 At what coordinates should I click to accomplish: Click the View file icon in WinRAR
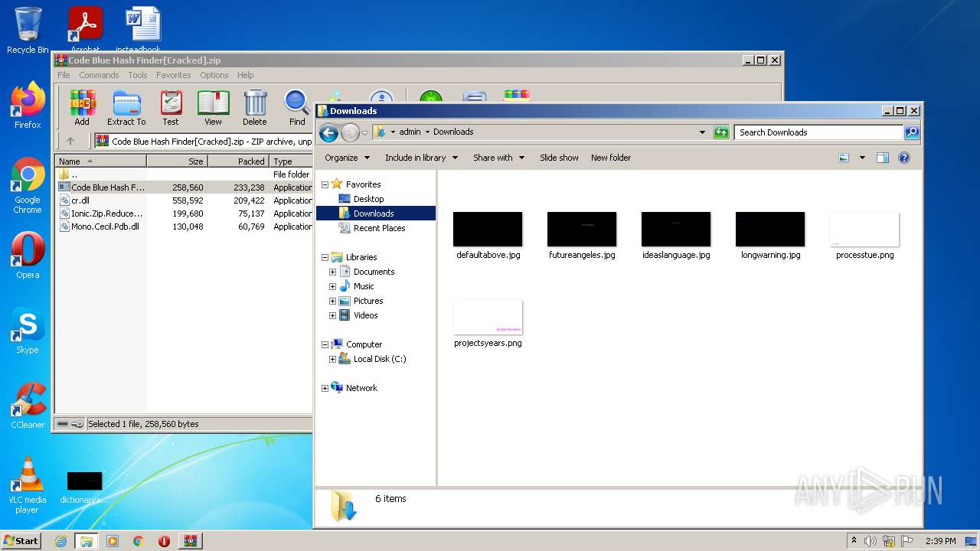213,108
